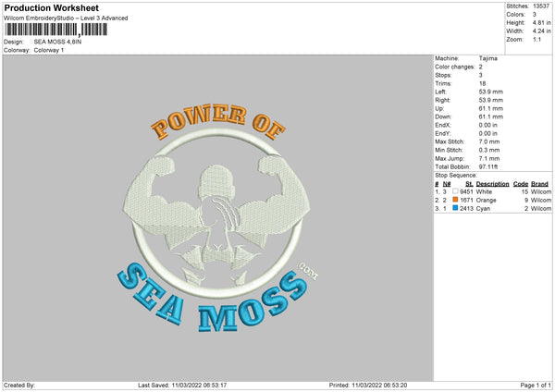The width and height of the screenshot is (555, 392).
Task: Click the Production Worksheet title
Action: pos(51,7)
